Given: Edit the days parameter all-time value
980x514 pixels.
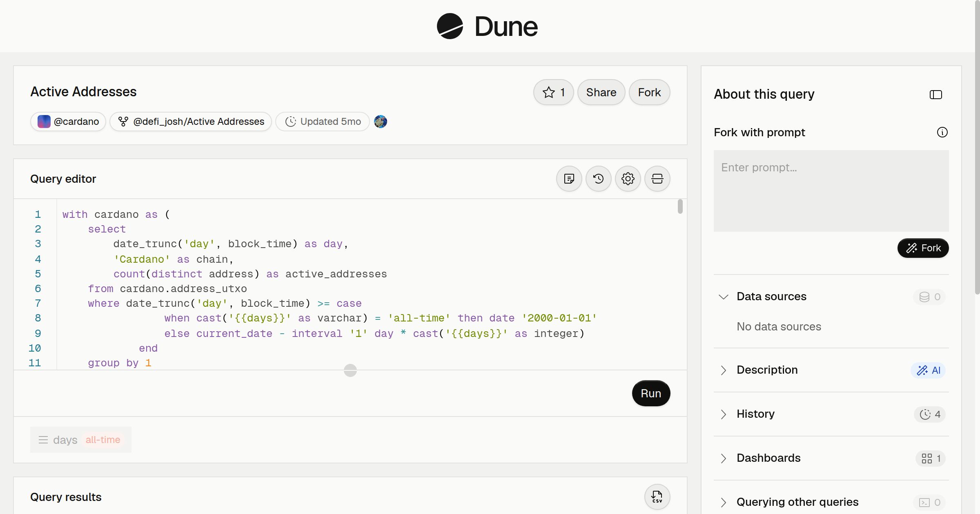Looking at the screenshot, I should [103, 440].
